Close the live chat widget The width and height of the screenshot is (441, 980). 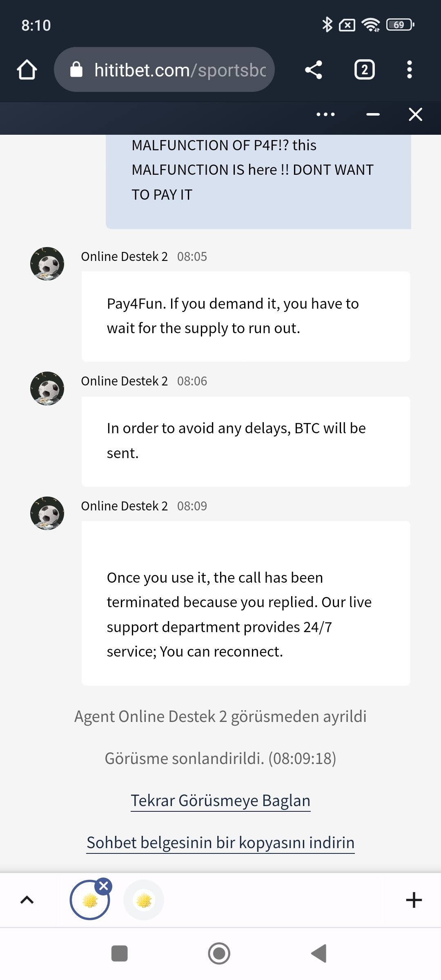(415, 114)
